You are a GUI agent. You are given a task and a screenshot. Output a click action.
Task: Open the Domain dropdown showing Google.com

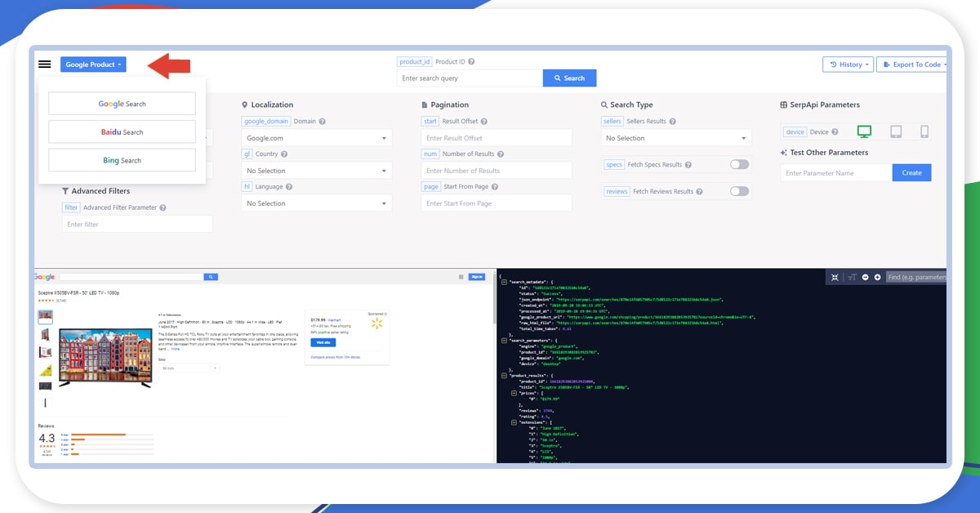click(317, 138)
